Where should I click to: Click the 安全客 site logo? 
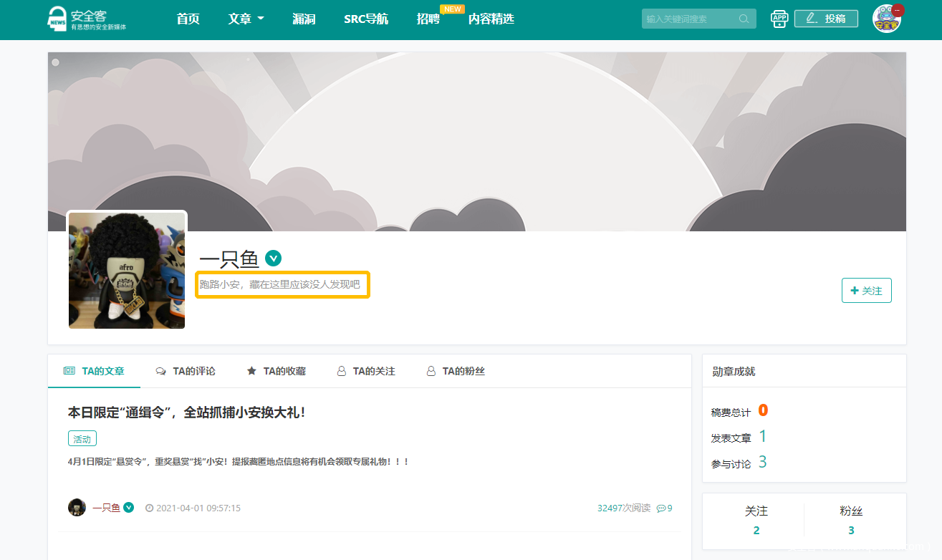click(87, 19)
